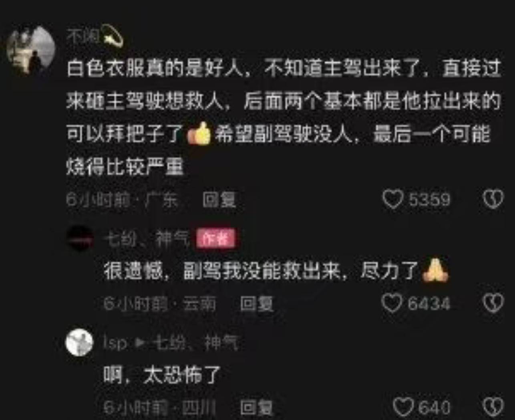Dislike the author's reply via broken heart
This screenshot has width=515, height=420.
click(x=493, y=303)
